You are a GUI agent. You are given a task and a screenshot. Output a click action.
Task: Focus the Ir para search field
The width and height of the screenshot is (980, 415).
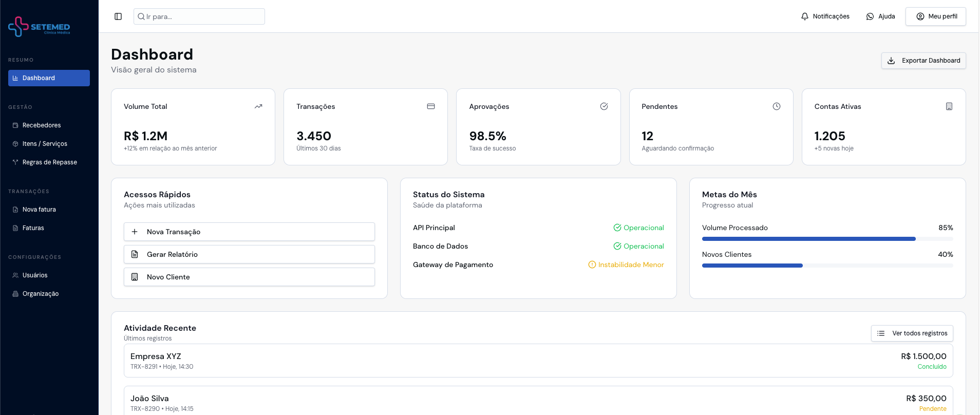199,16
